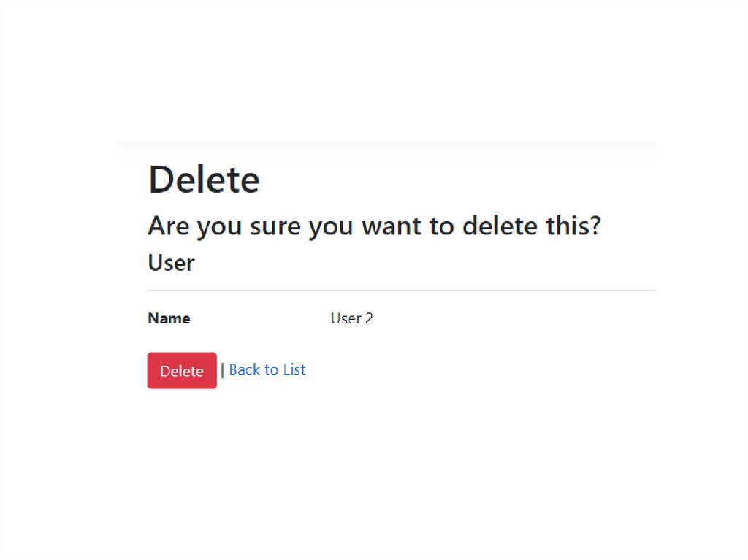Select the "User 2" name value

[351, 318]
